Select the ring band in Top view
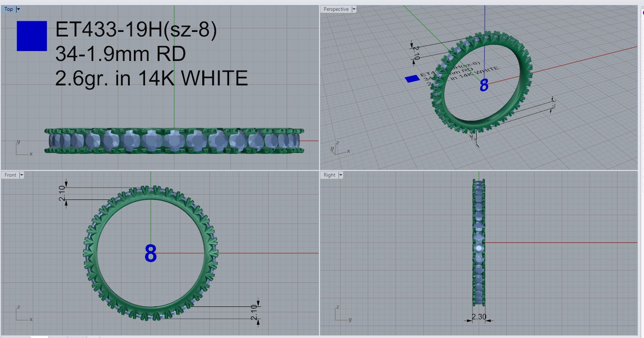644x338 pixels. [x=174, y=141]
